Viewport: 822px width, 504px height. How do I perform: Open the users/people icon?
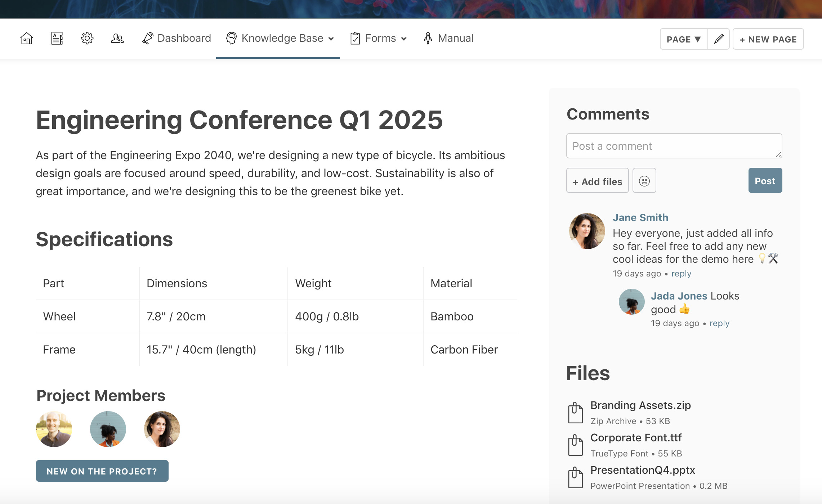[117, 38]
